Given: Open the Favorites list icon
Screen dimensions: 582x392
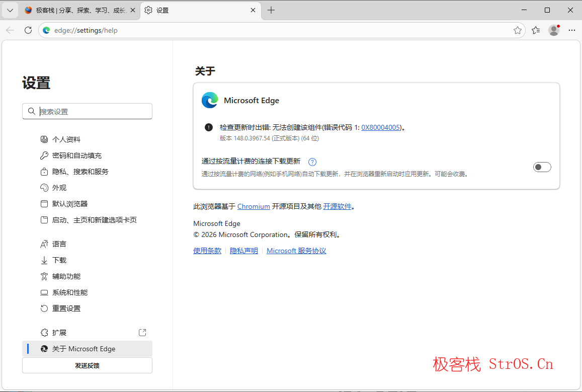Looking at the screenshot, I should (x=536, y=30).
